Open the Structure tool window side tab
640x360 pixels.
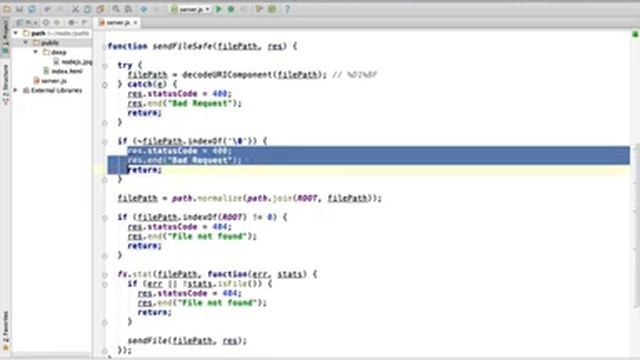click(x=5, y=84)
